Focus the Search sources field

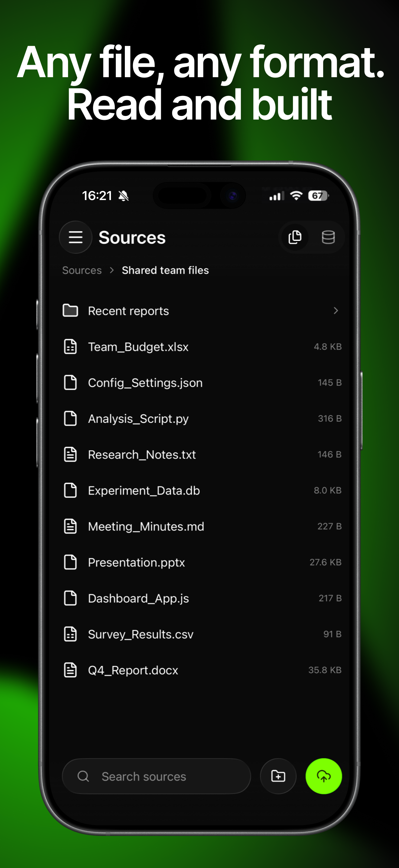coord(157,776)
